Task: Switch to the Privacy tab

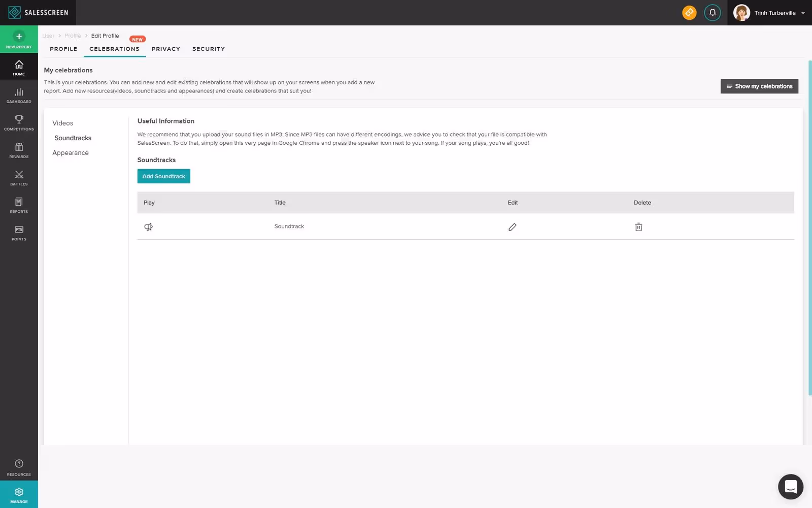Action: pos(166,49)
